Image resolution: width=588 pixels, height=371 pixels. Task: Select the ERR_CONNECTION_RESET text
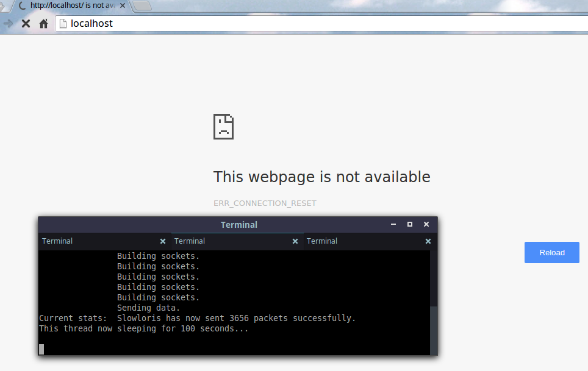pos(265,203)
